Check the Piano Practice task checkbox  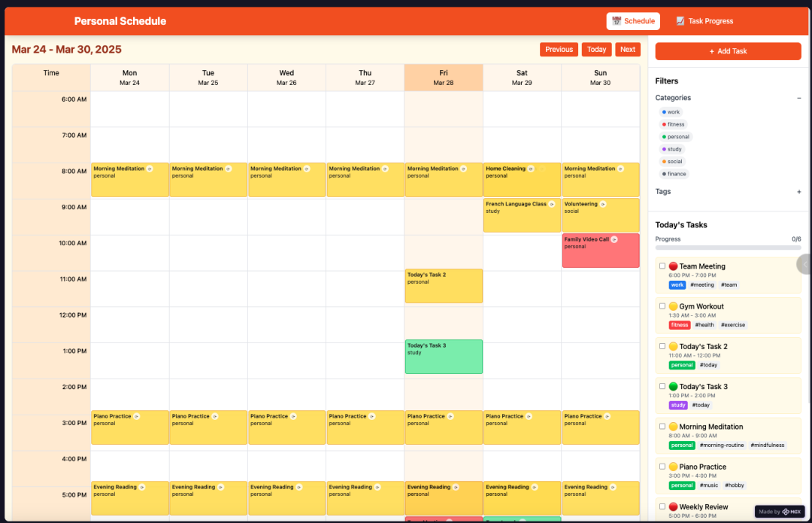click(x=662, y=467)
